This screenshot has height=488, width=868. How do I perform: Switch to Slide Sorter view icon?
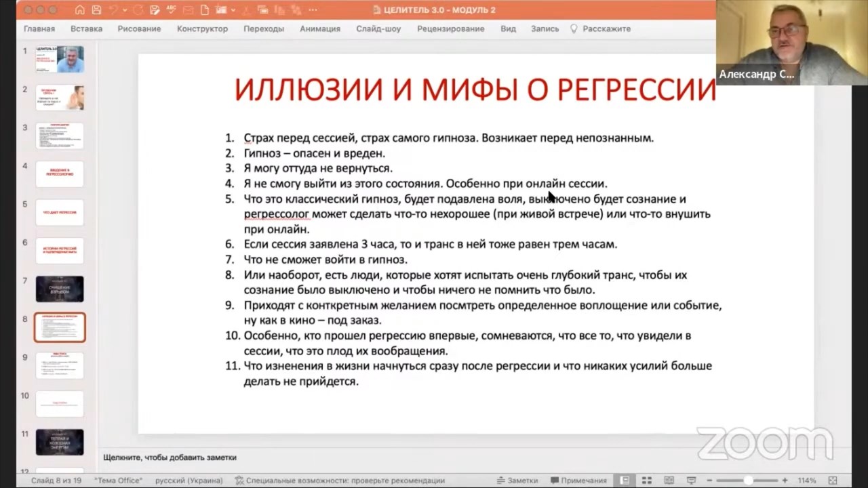pos(647,481)
